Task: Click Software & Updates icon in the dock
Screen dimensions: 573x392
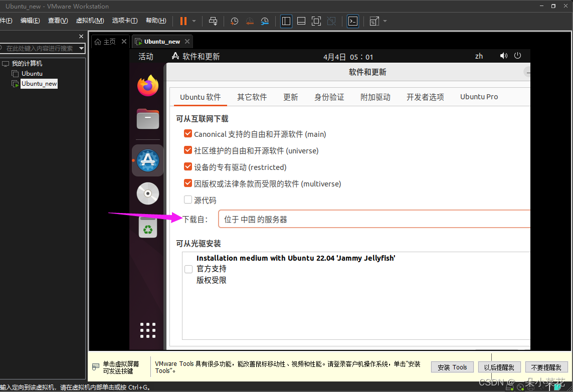Action: pyautogui.click(x=147, y=160)
